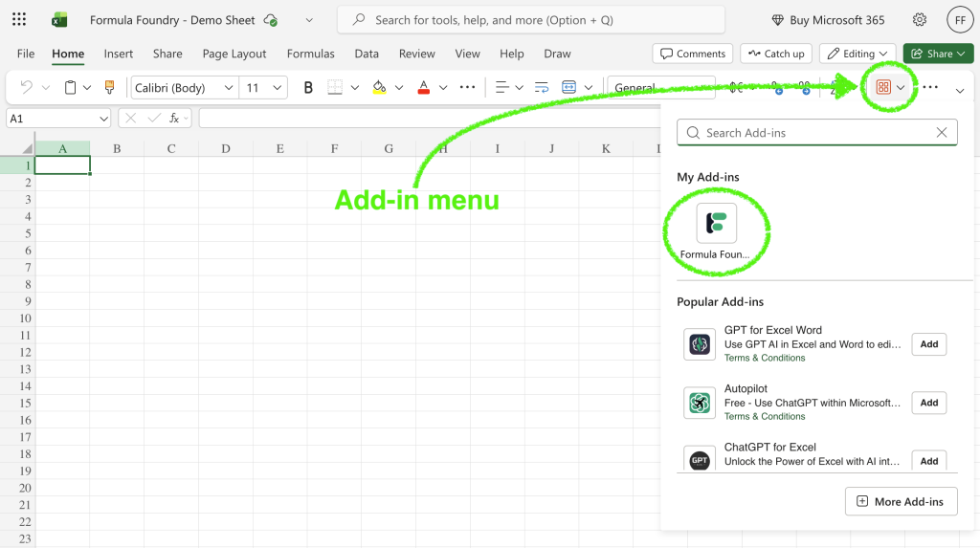Click the Borders grid icon
The image size is (980, 548).
[x=335, y=88]
